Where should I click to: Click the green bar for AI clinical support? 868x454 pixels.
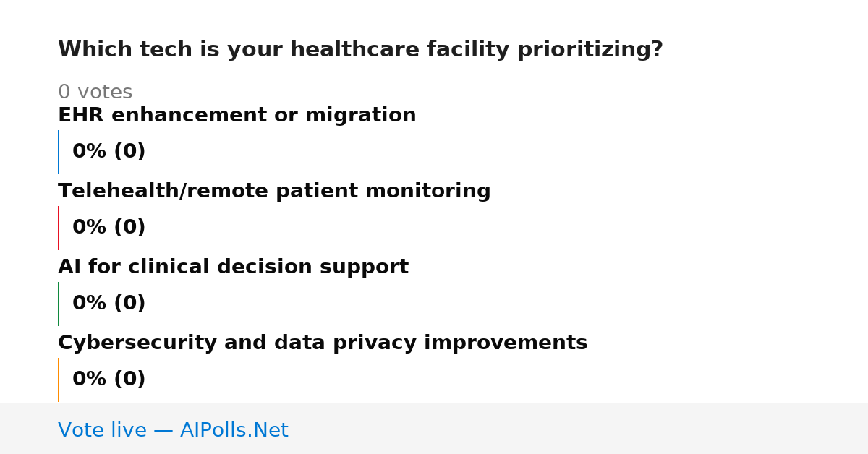click(58, 304)
